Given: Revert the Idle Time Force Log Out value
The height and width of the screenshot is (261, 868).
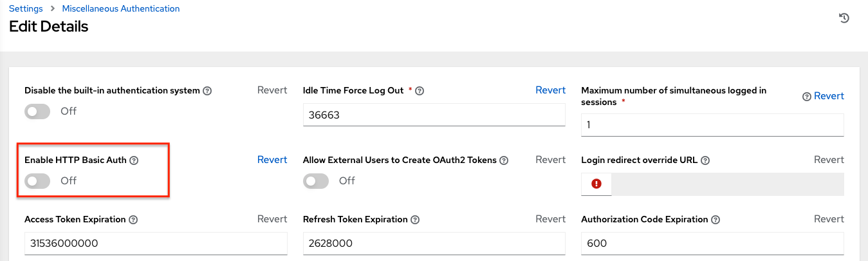Looking at the screenshot, I should [x=550, y=90].
